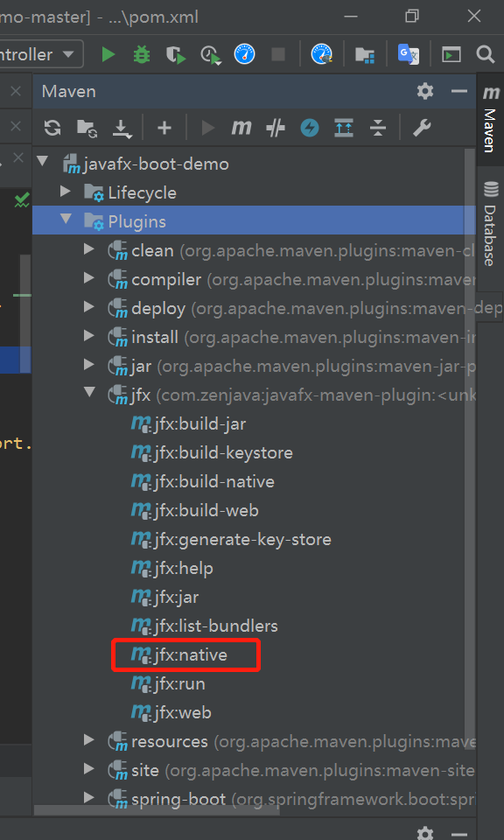Open the Database side tab
The height and width of the screenshot is (840, 504).
(491, 223)
